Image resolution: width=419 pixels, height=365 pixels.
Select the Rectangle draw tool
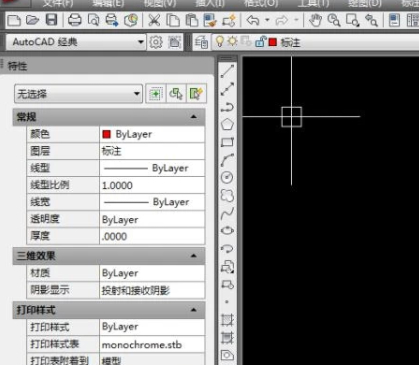[x=227, y=142]
